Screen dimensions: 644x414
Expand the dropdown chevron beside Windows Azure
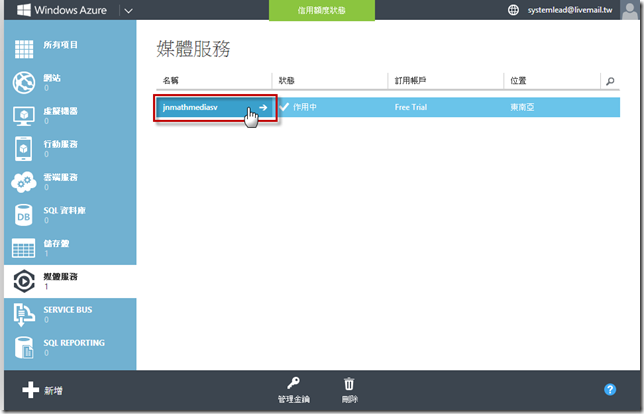click(128, 11)
